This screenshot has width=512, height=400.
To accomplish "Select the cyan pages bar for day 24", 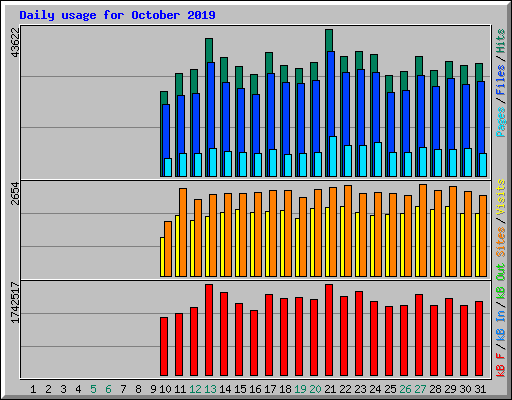I will pyautogui.click(x=378, y=159).
